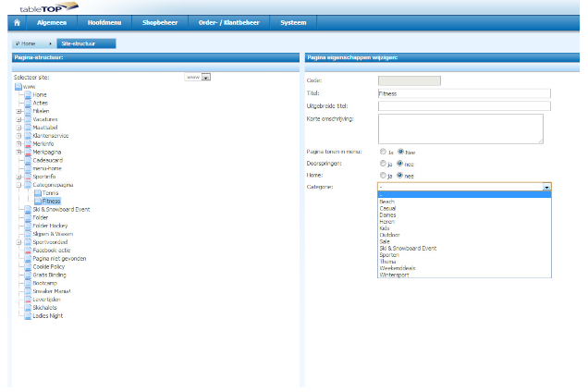
Task: Select 'nee' for Pagina tonen in menu
Action: (x=400, y=152)
